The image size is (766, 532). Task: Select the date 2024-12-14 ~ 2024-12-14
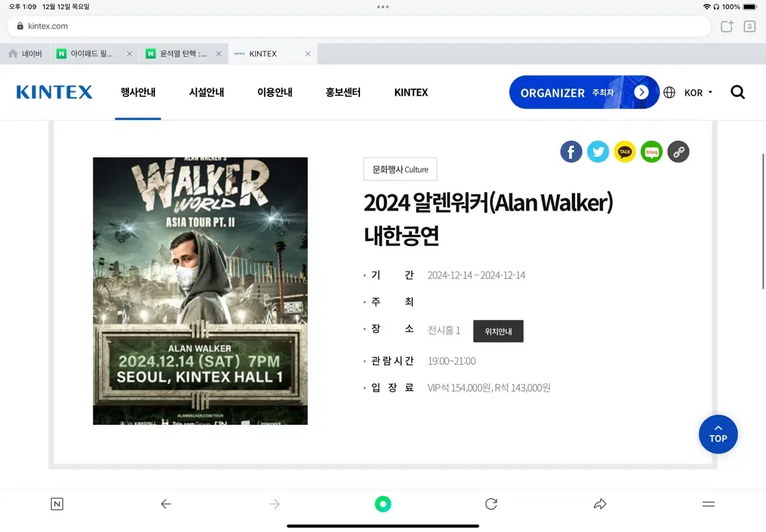pyautogui.click(x=476, y=275)
